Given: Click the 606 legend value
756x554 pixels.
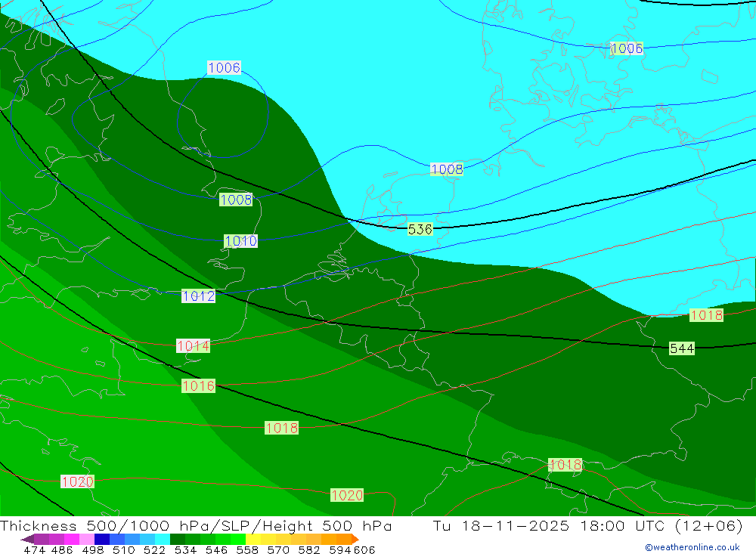Looking at the screenshot, I should coord(364,549).
